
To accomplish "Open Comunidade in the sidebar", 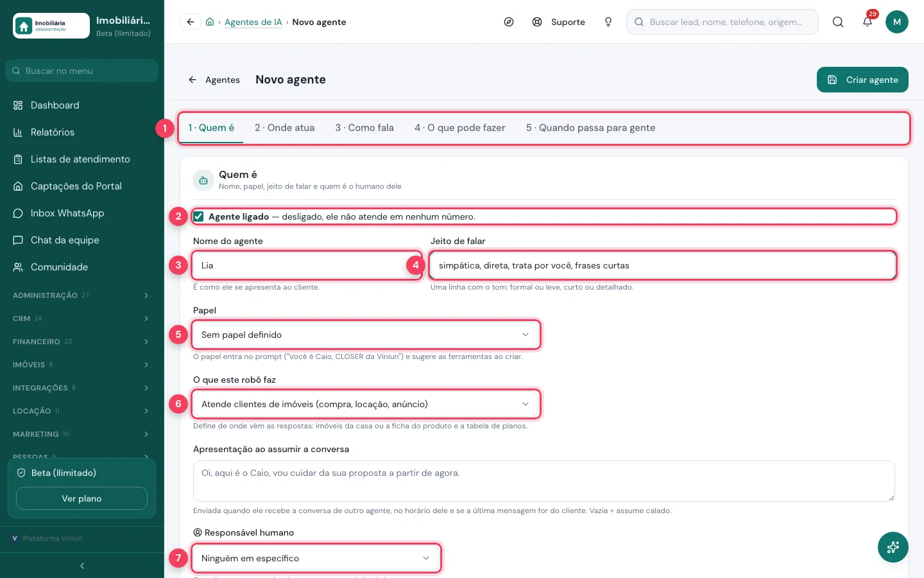I will point(82,267).
